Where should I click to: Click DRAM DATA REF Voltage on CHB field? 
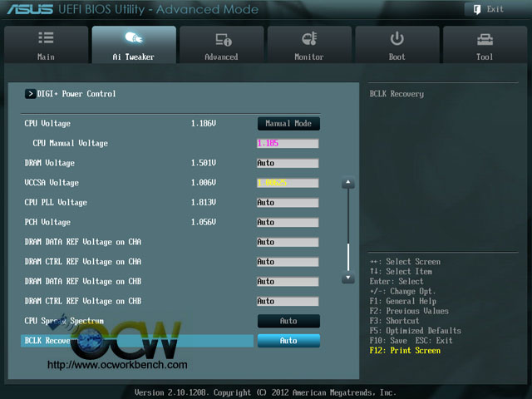(x=288, y=281)
